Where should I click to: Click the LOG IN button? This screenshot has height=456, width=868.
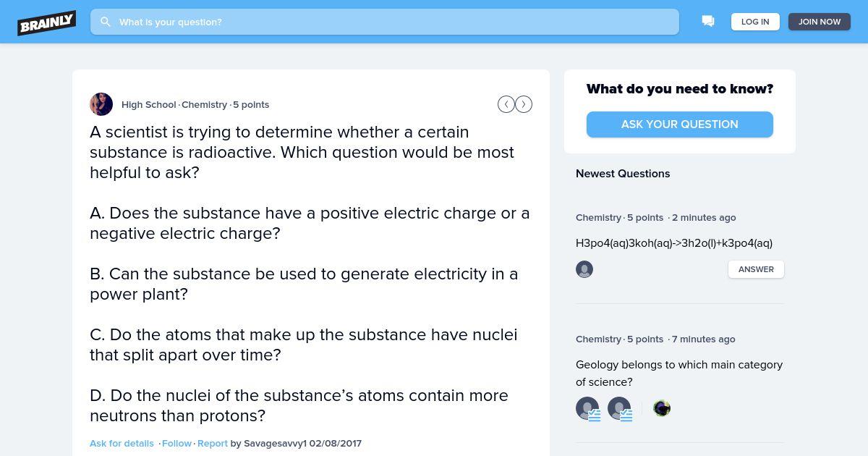755,22
